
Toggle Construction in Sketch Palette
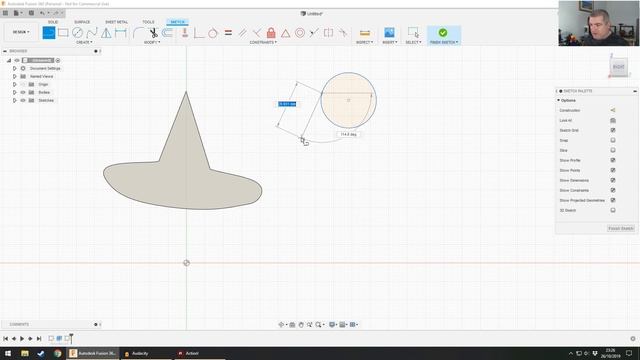(613, 110)
